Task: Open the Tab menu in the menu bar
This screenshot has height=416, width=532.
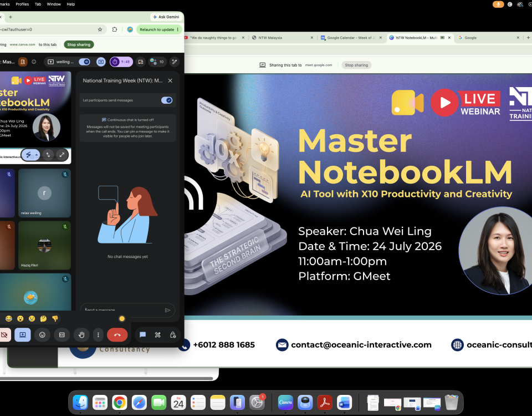Action: 38,4
